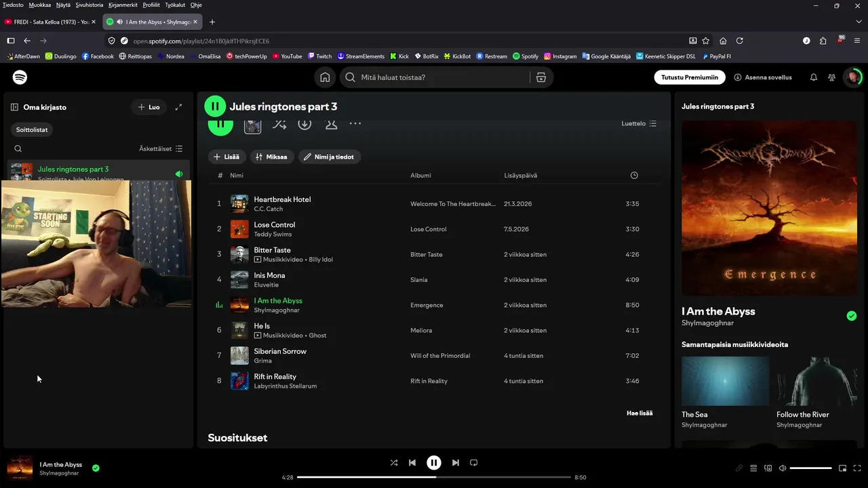Skip to the previous track
Viewport: 868px width, 488px height.
tap(412, 463)
